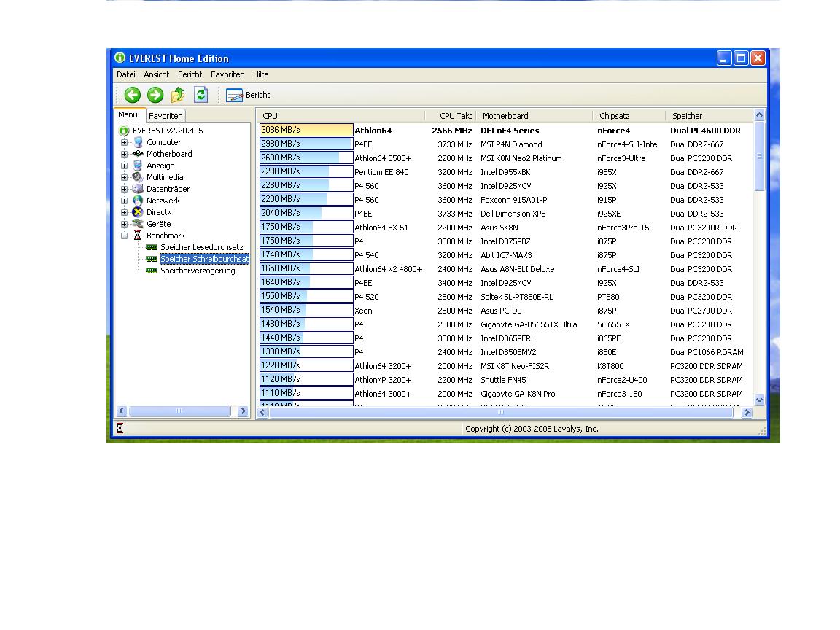Click the 3086 MB/s result bar
This screenshot has width=840, height=630.
click(306, 131)
